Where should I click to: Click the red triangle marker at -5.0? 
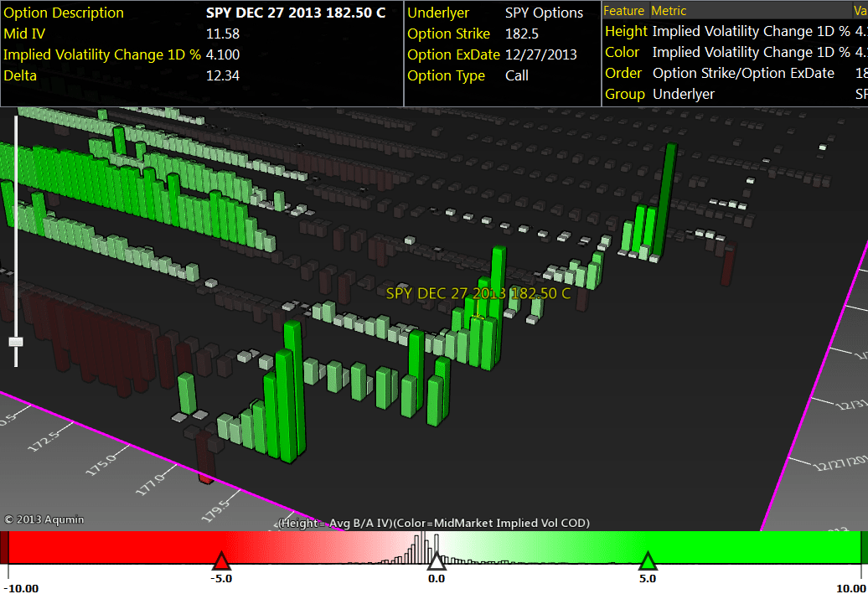click(221, 561)
